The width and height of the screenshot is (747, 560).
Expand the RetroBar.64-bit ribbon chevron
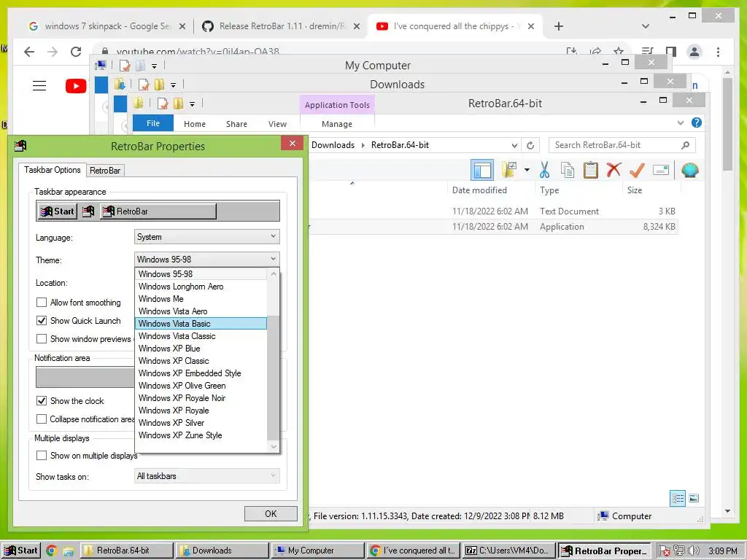[x=681, y=122]
